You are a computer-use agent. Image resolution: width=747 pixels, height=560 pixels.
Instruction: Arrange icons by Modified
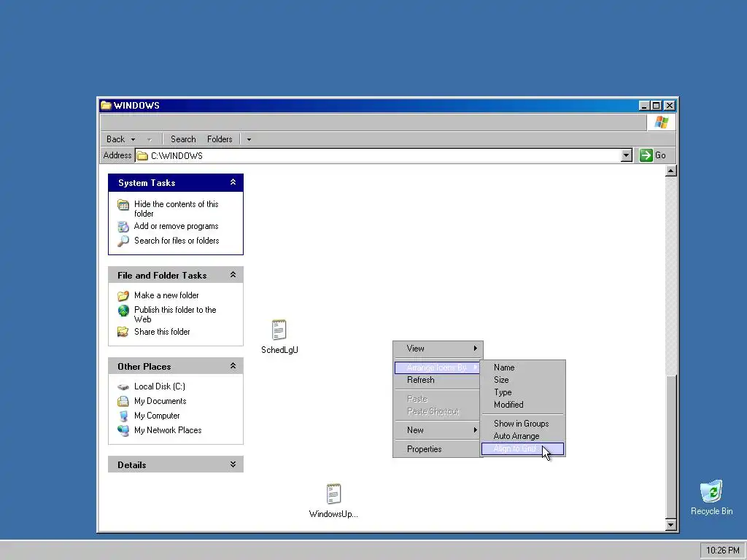pyautogui.click(x=522, y=404)
